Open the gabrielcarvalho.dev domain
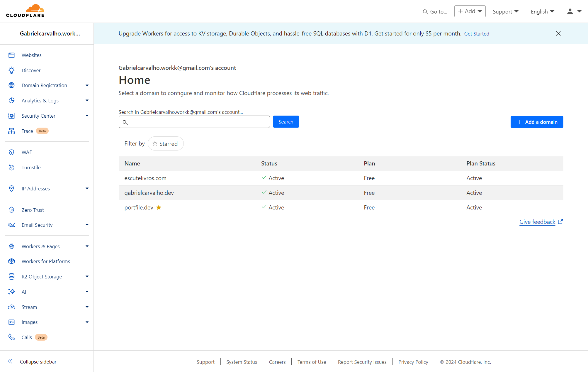This screenshot has width=588, height=372. [x=149, y=193]
